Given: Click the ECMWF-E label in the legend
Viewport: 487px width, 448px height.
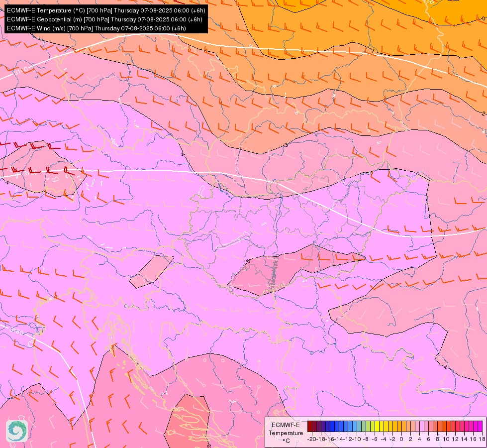Looking at the screenshot, I should click(286, 425).
